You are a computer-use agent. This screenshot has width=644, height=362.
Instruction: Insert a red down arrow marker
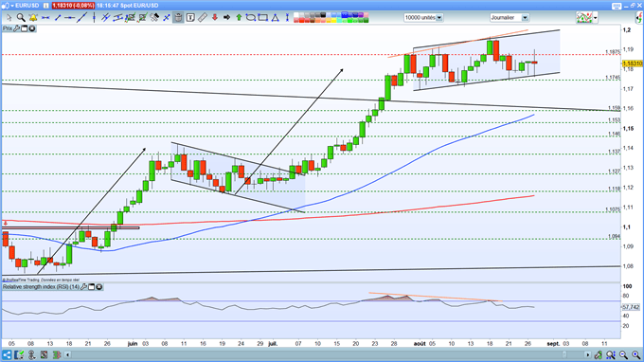coord(215,18)
